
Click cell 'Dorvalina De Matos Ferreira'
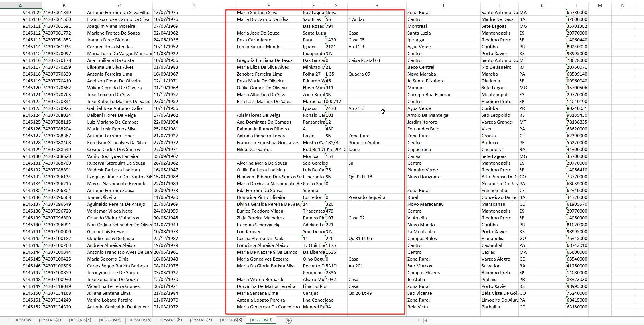coord(269,286)
